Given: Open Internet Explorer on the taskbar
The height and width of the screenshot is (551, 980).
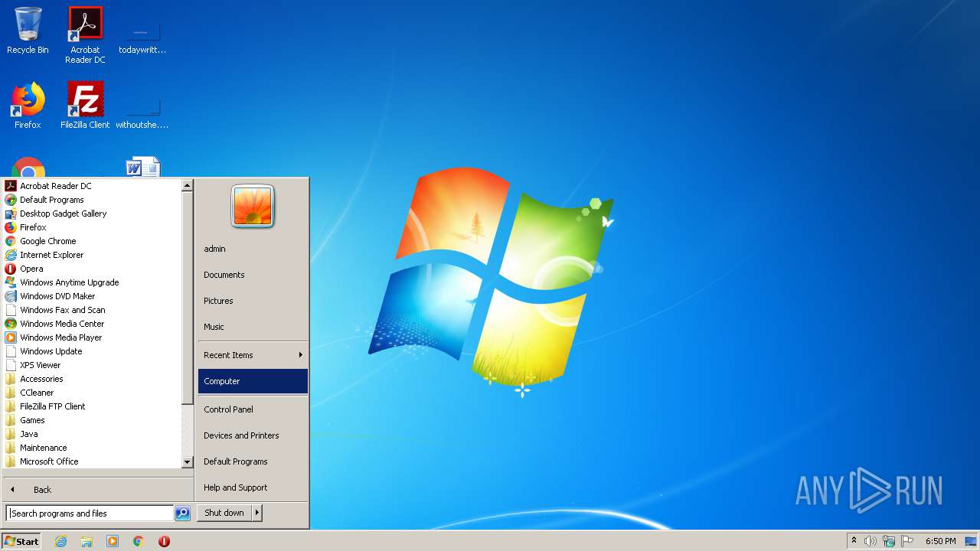Looking at the screenshot, I should 60,541.
